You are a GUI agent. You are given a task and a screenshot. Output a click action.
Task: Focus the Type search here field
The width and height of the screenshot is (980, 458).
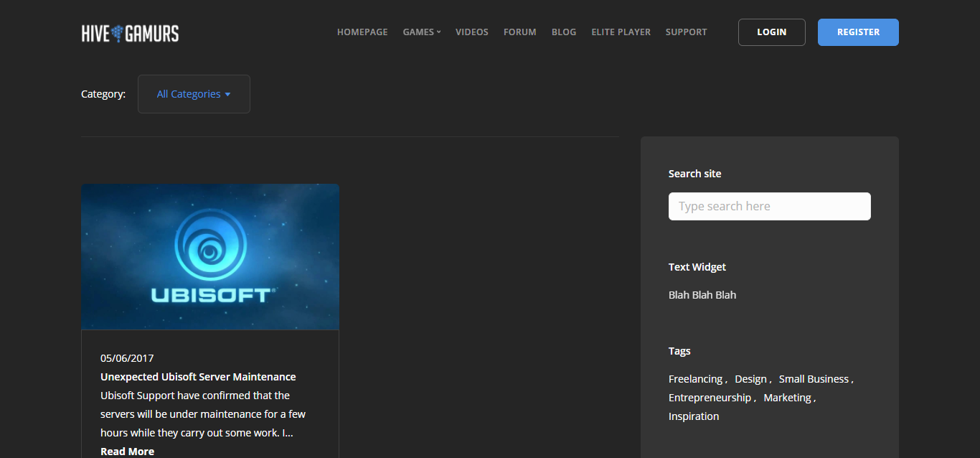point(770,206)
